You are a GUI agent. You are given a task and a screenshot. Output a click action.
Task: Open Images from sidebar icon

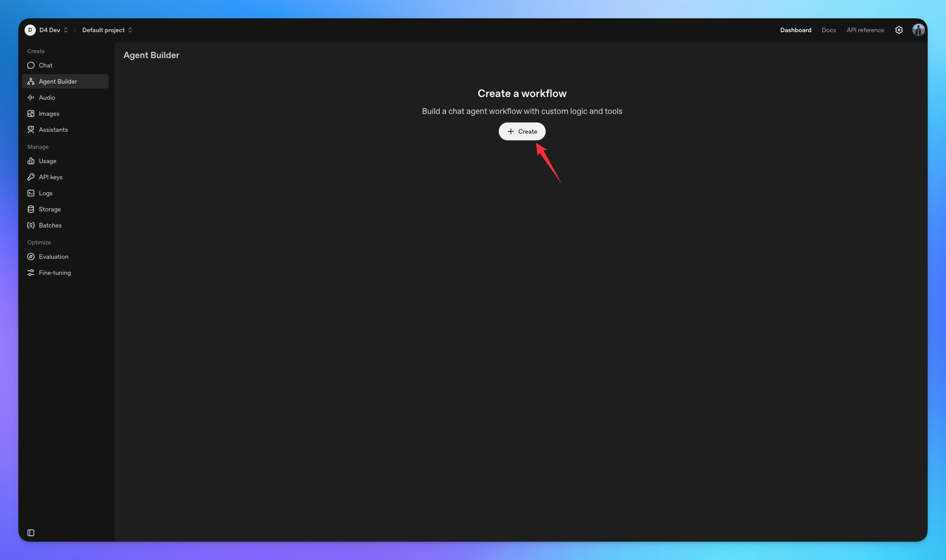(x=31, y=114)
